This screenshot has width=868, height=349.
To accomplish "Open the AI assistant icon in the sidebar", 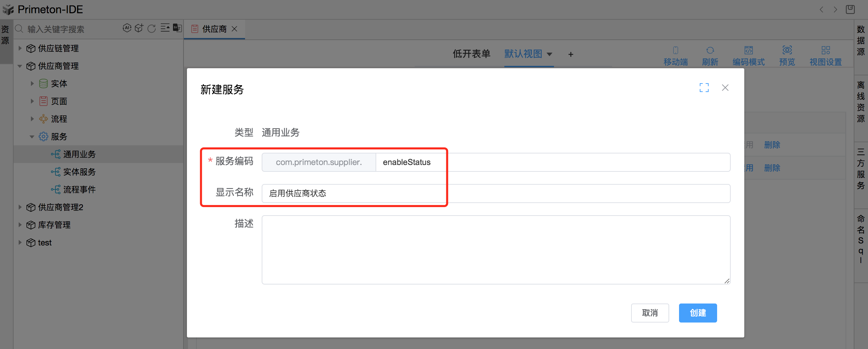I will [127, 29].
